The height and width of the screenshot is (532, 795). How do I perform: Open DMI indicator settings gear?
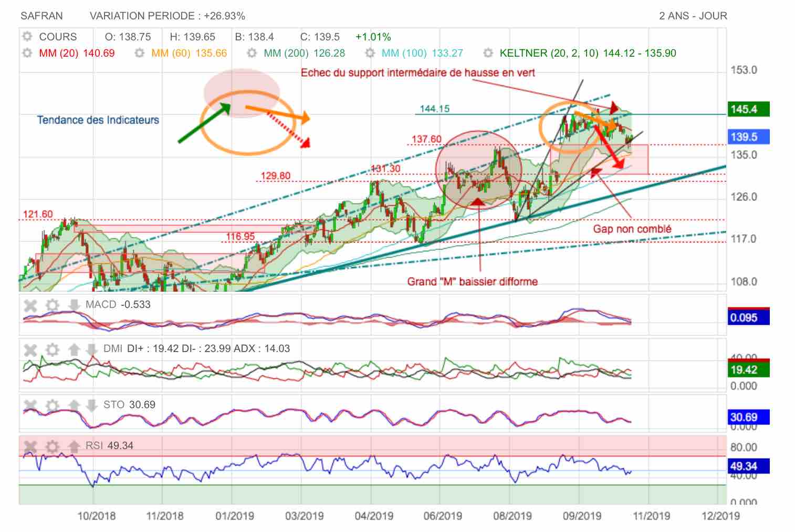pos(52,349)
